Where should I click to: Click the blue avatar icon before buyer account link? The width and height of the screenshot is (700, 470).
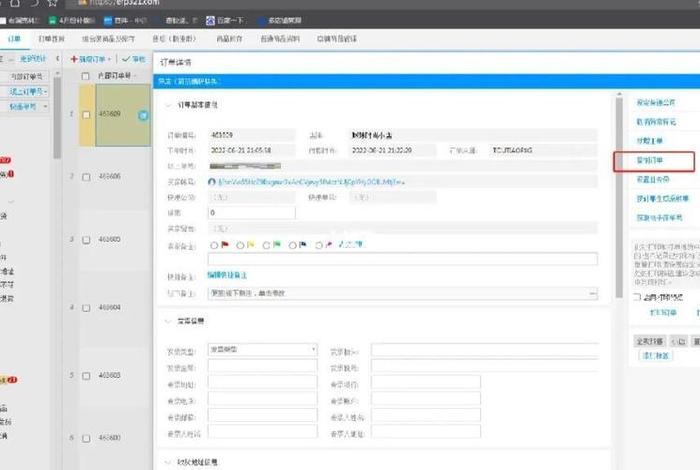click(212, 182)
